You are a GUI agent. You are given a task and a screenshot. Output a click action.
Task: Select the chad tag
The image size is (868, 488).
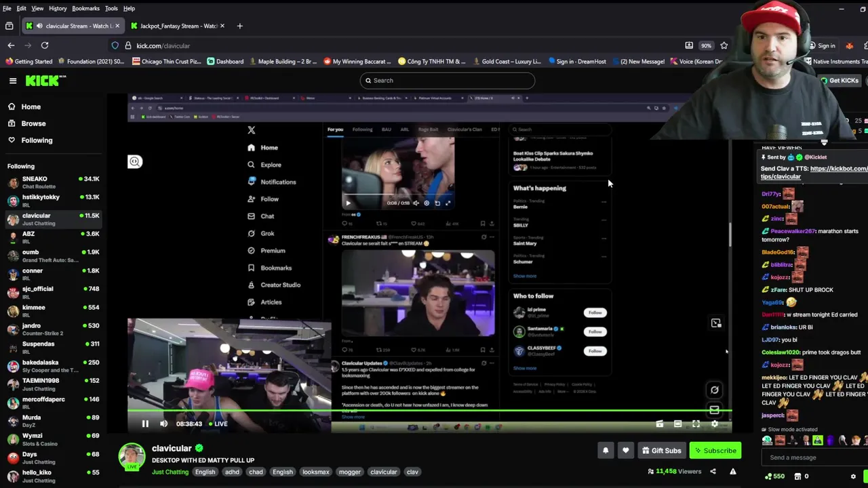(256, 472)
